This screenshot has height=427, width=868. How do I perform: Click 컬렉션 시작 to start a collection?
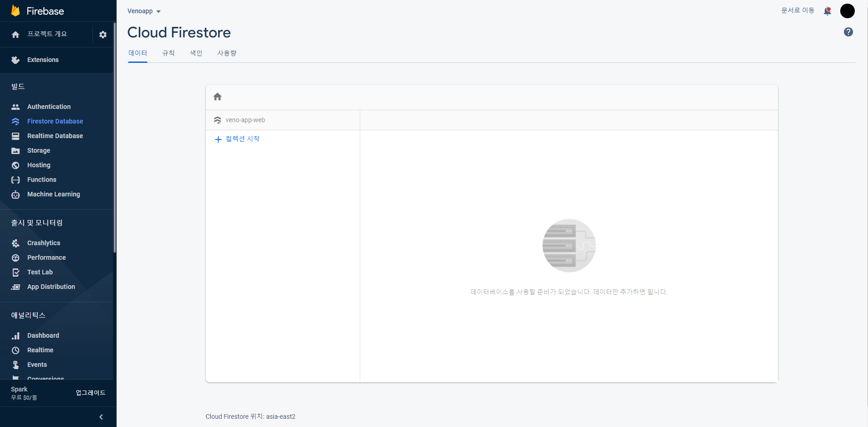click(242, 139)
